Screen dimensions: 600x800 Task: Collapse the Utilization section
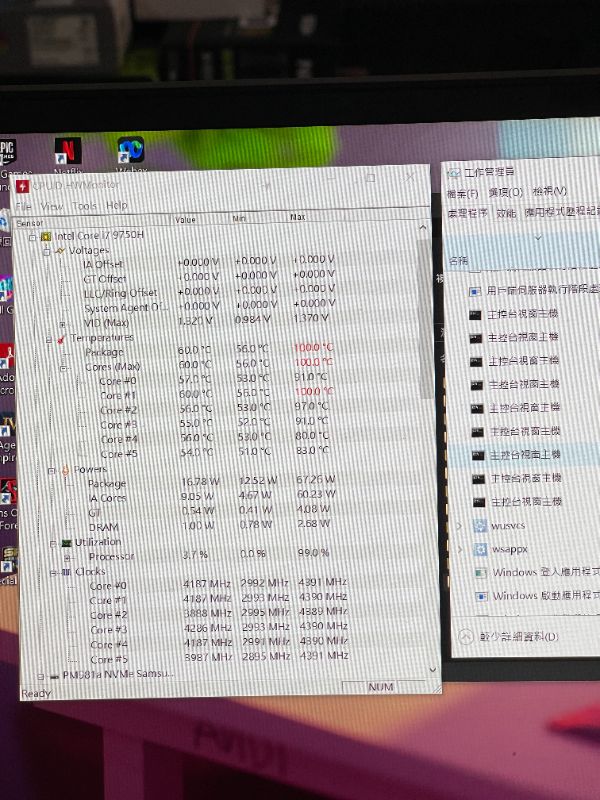click(53, 544)
